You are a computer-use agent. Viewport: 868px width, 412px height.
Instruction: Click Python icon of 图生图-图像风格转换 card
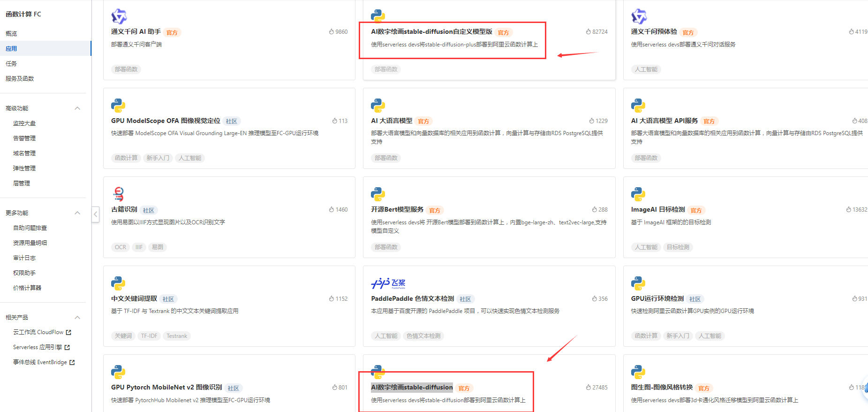pos(638,372)
